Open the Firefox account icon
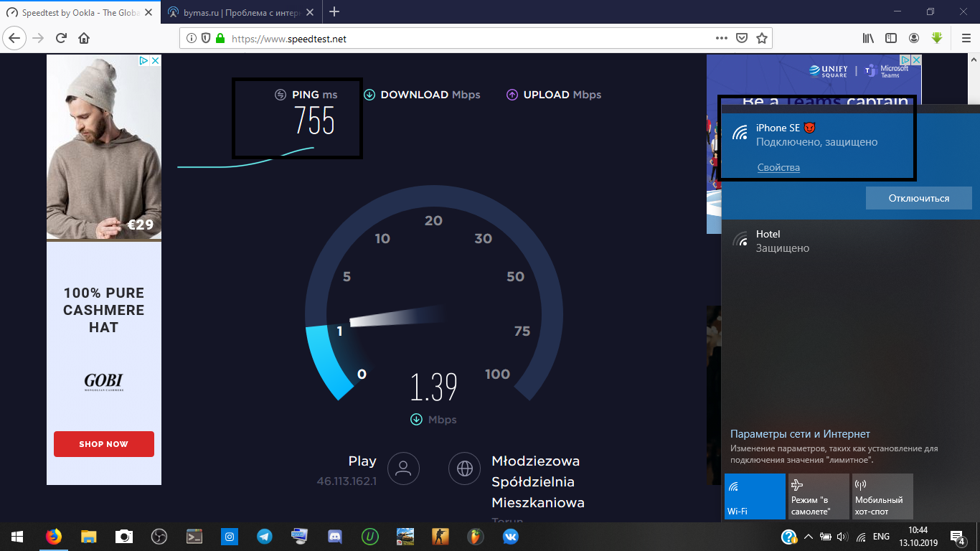Screen dimensions: 980x551 pos(914,38)
